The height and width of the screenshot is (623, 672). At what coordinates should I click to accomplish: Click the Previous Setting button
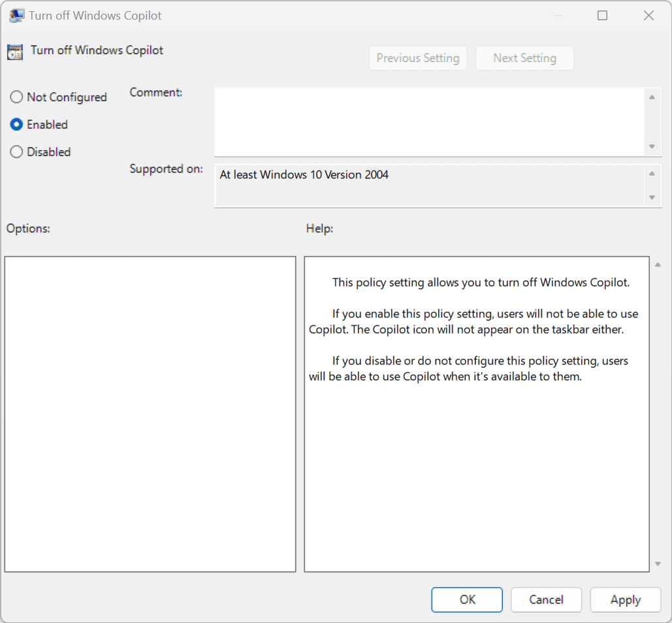[x=418, y=58]
